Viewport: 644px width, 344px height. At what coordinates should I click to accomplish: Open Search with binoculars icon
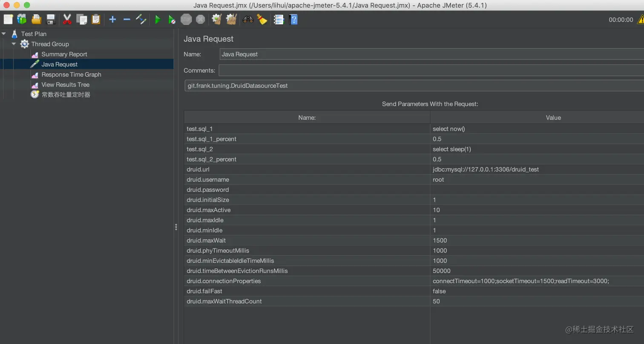point(247,19)
